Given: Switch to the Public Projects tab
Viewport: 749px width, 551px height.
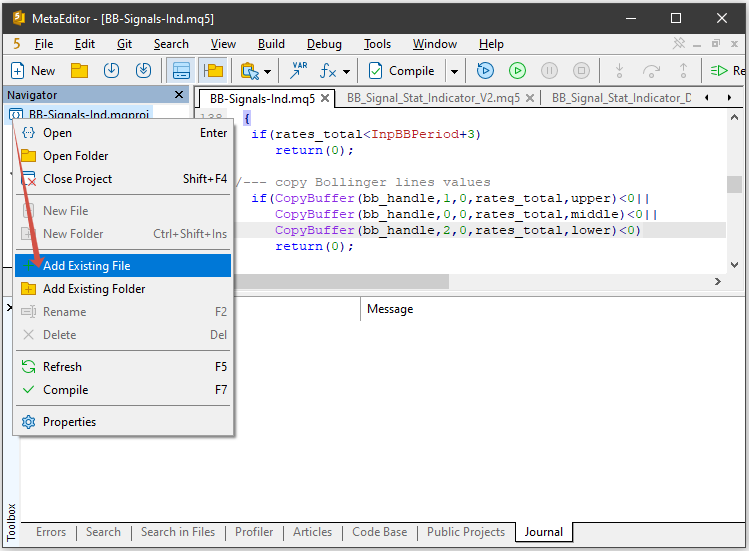Looking at the screenshot, I should coord(466,532).
